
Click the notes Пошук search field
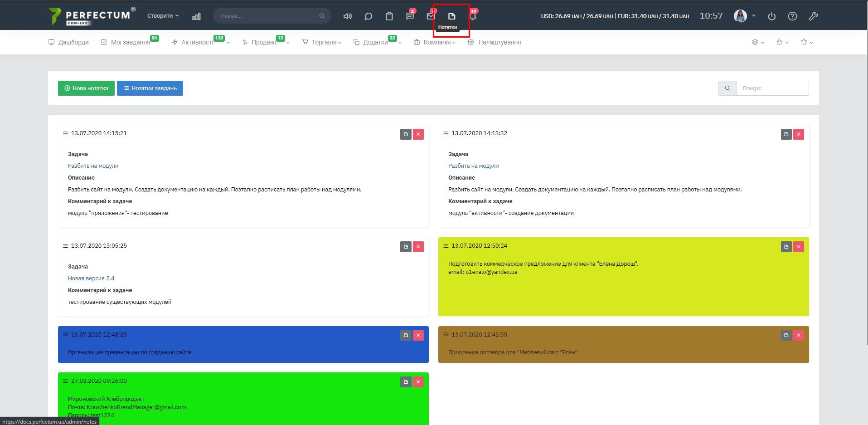pyautogui.click(x=772, y=88)
